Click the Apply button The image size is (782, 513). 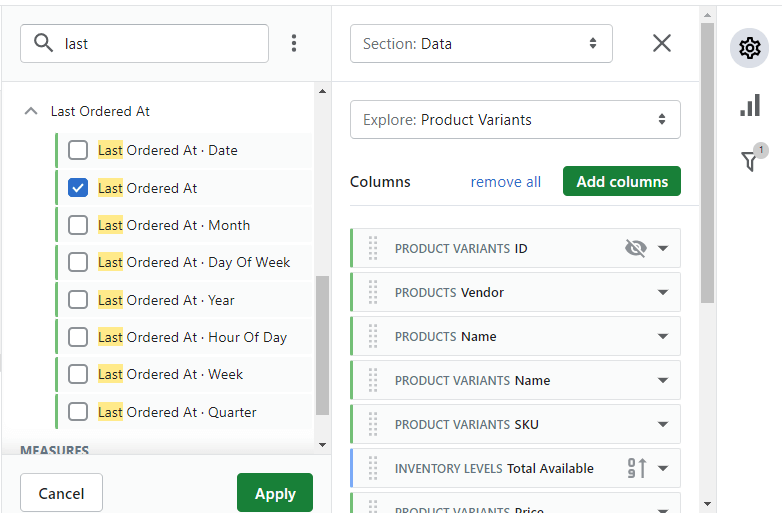point(275,493)
